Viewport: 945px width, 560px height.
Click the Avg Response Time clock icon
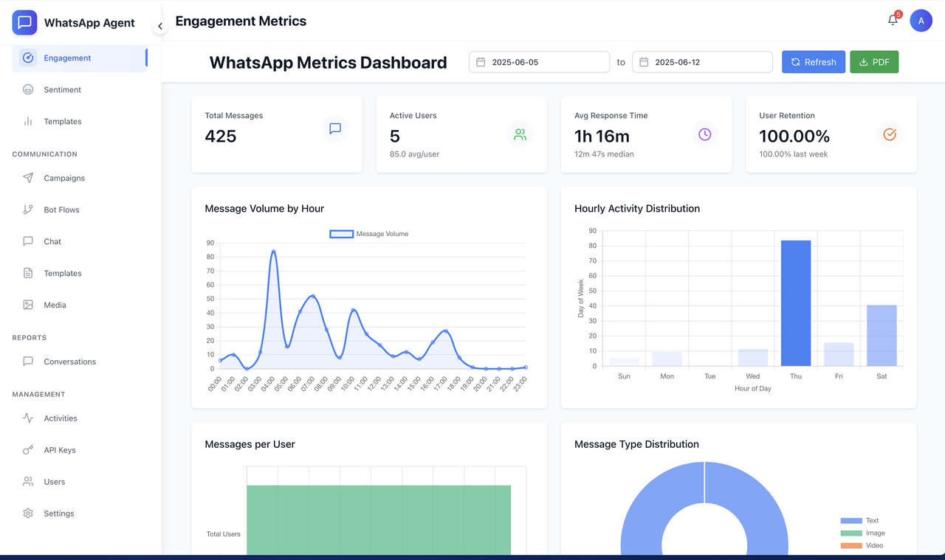(x=705, y=134)
